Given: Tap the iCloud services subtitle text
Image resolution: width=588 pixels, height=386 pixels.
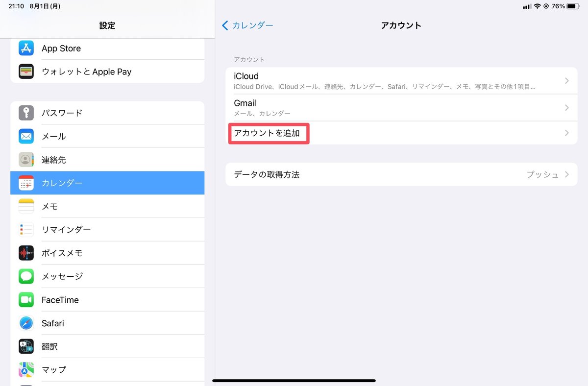Looking at the screenshot, I should click(385, 87).
